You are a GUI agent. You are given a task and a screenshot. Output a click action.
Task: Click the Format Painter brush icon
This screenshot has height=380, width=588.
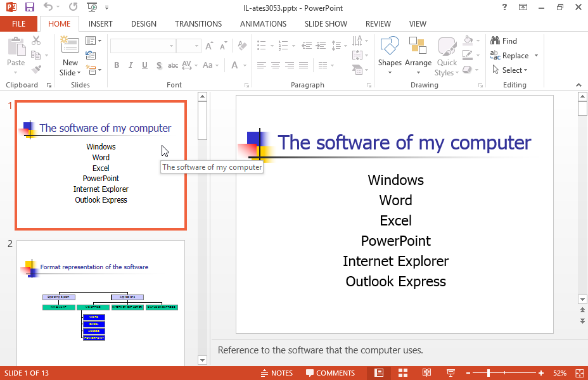[36, 70]
